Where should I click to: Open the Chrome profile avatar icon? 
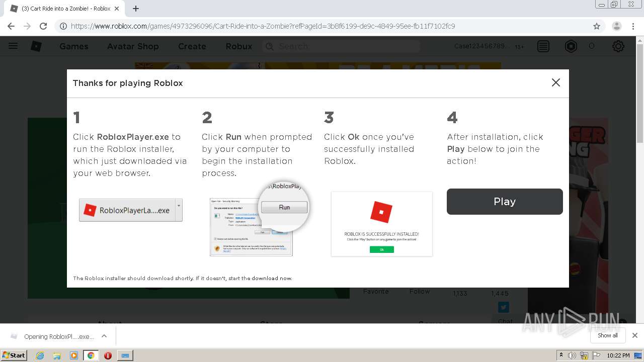click(x=617, y=26)
